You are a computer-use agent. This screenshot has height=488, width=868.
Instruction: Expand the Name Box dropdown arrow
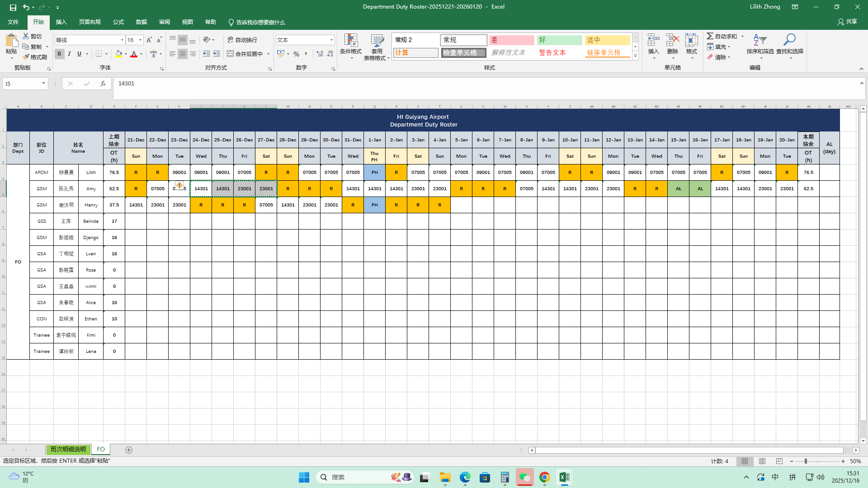pos(43,84)
